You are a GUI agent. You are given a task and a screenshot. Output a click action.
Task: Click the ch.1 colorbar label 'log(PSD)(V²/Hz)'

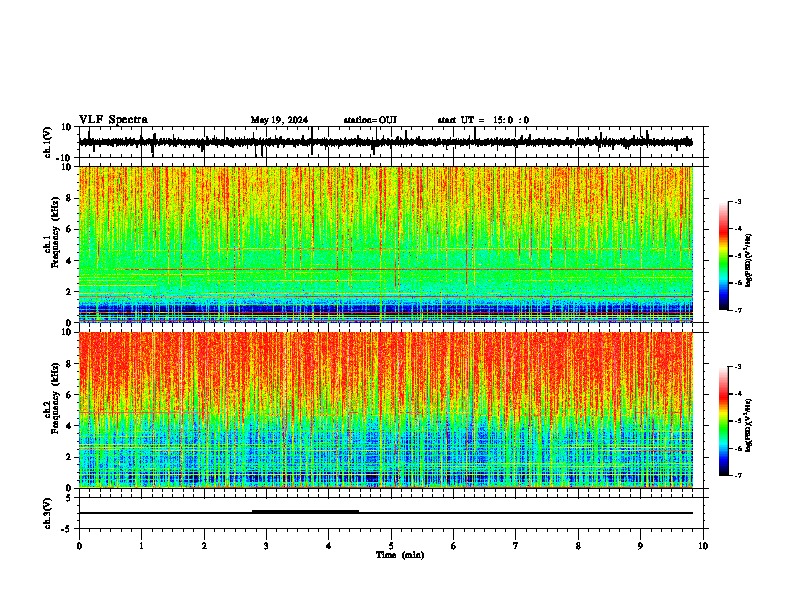749,260
